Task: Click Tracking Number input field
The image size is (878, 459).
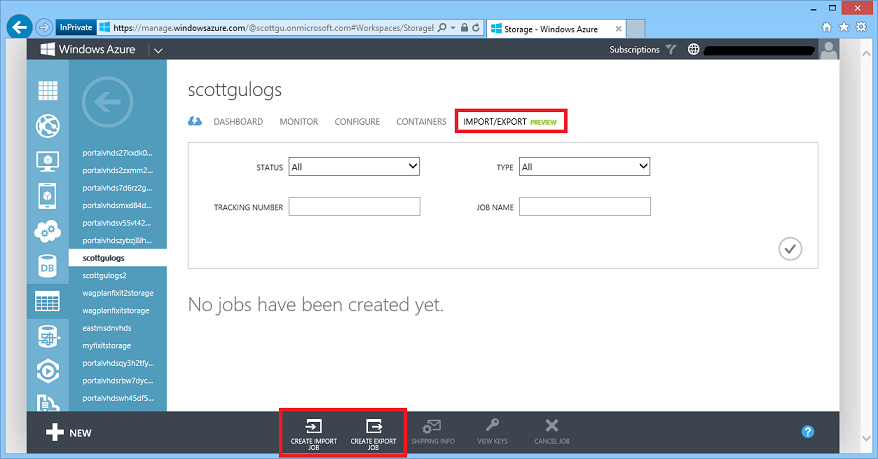Action: click(x=354, y=207)
